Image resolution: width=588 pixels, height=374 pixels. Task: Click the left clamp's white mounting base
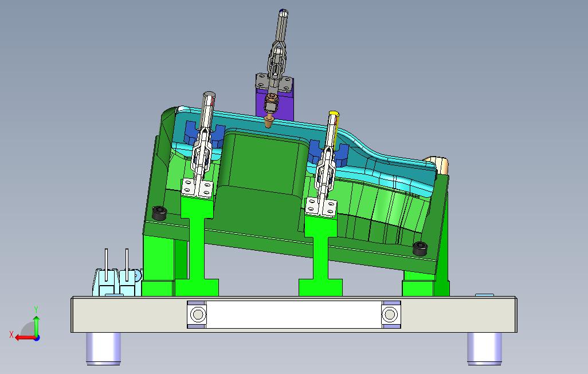point(197,188)
